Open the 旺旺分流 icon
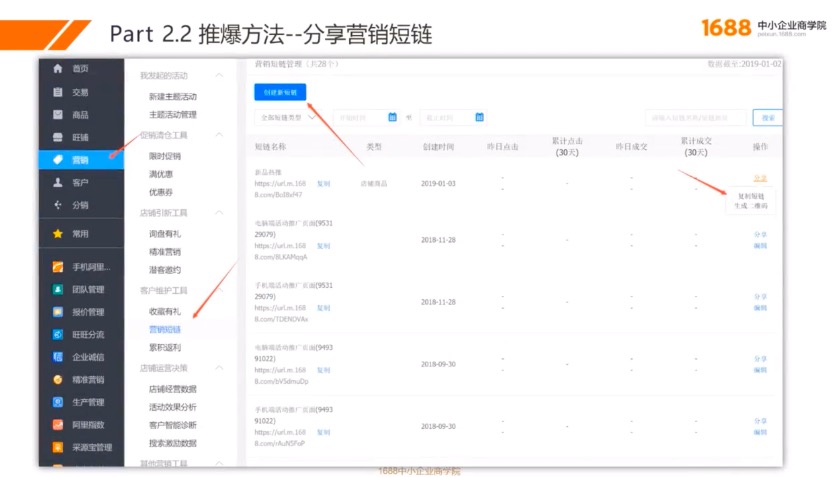 (58, 334)
